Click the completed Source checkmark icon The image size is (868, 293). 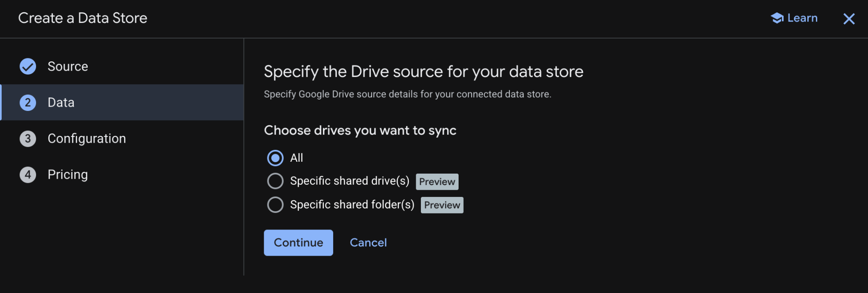point(28,66)
